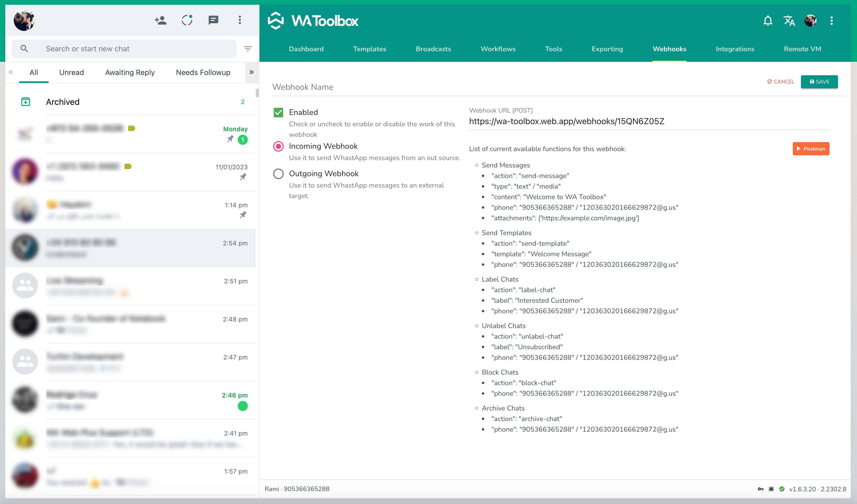
Task: Launch the Postman button
Action: coord(811,149)
